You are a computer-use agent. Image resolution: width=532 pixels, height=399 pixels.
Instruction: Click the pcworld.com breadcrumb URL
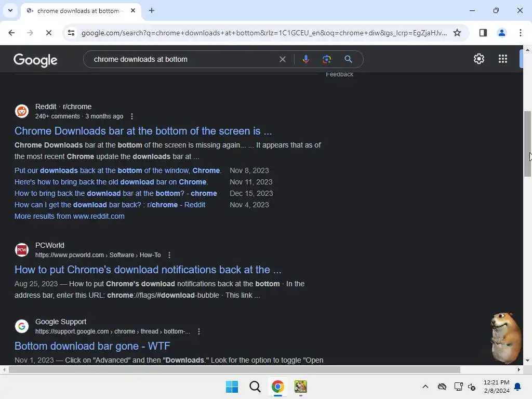tap(98, 255)
